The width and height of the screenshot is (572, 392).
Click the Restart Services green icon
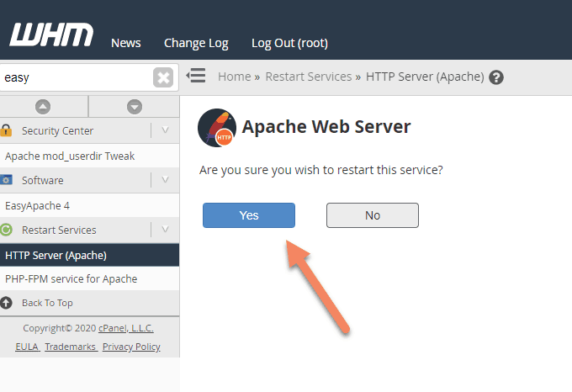[6, 230]
